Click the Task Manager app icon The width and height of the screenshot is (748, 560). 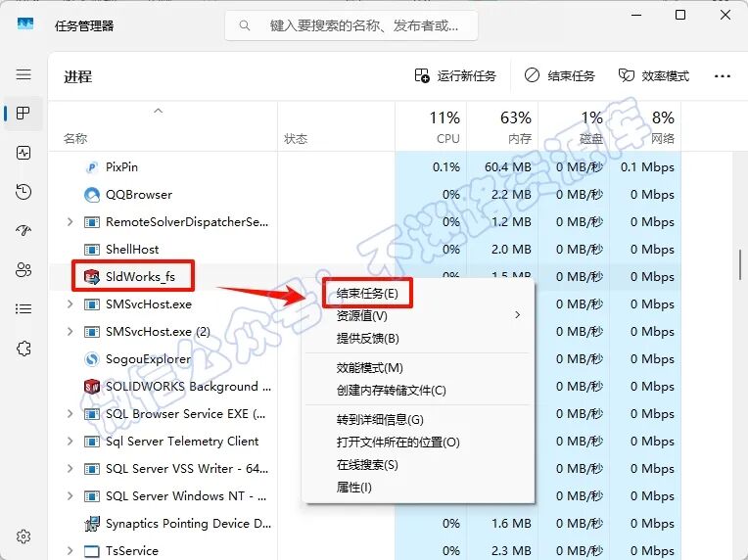point(25,23)
